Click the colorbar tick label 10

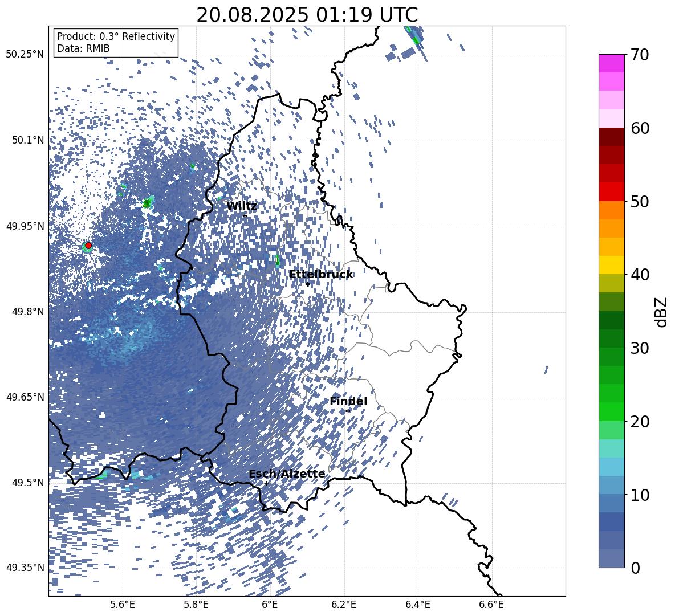(x=640, y=495)
